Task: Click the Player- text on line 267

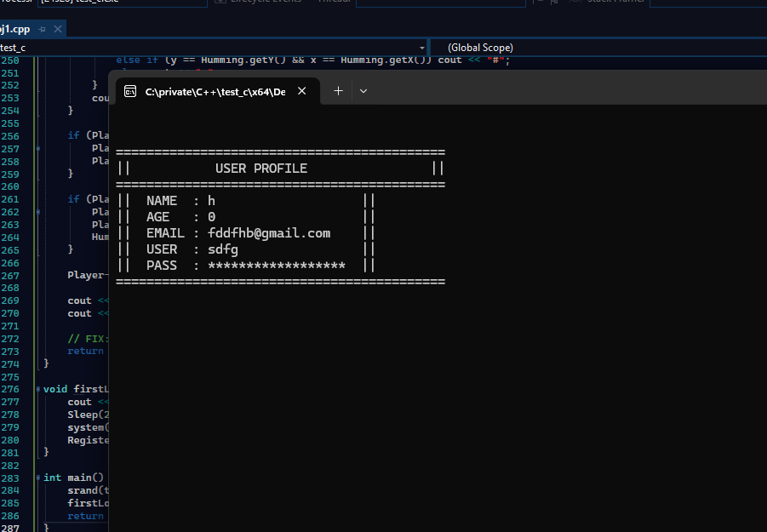Action: 88,275
